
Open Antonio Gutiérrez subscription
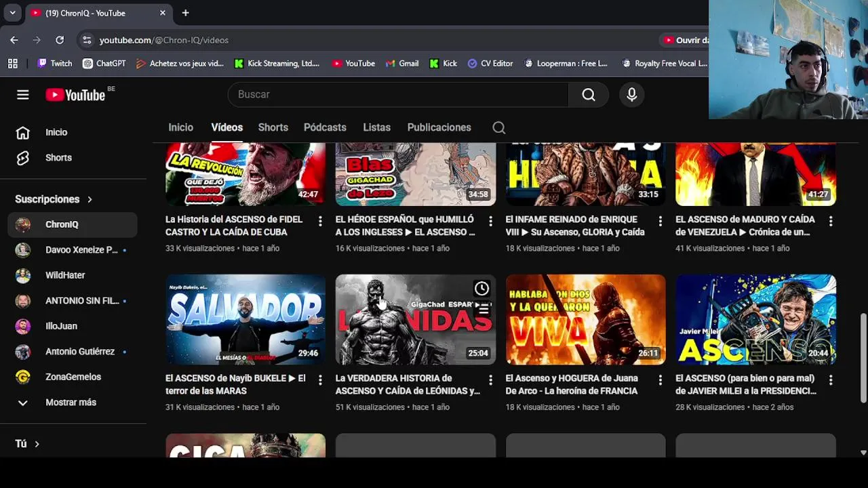pos(73,352)
